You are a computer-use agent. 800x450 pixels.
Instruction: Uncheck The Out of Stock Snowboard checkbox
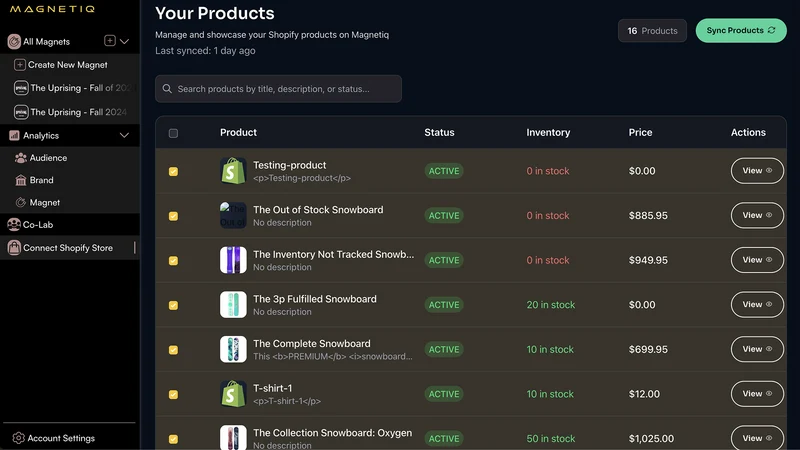(x=173, y=216)
